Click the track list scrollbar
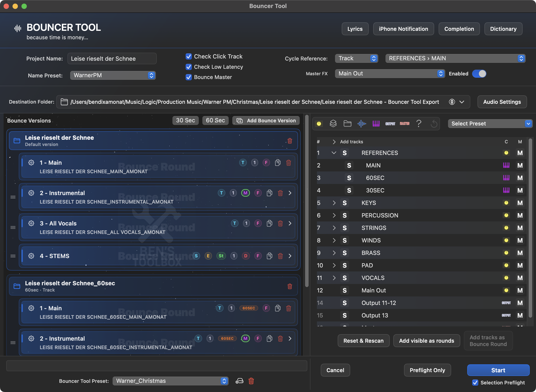 pos(530,228)
